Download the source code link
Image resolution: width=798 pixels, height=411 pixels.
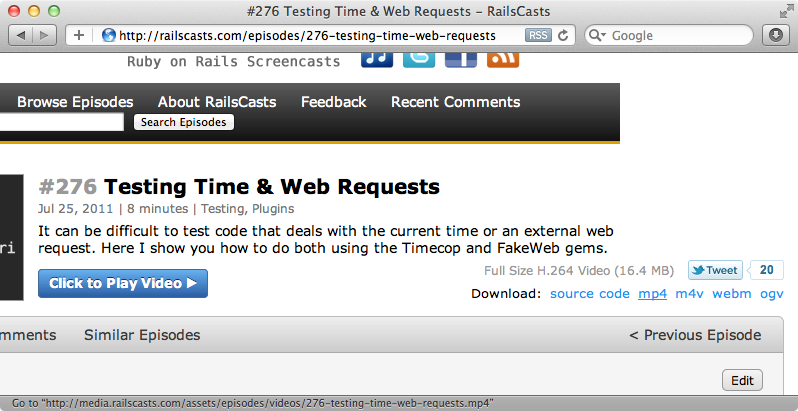[590, 293]
